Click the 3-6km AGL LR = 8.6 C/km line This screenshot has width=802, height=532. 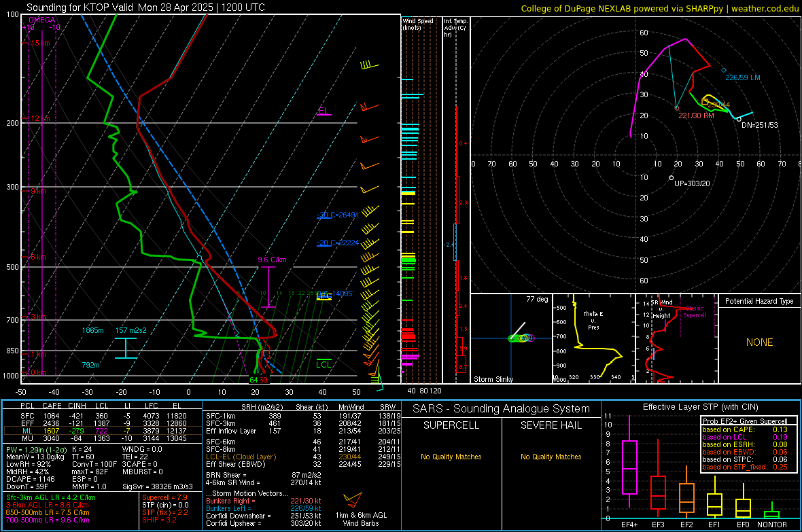click(47, 505)
